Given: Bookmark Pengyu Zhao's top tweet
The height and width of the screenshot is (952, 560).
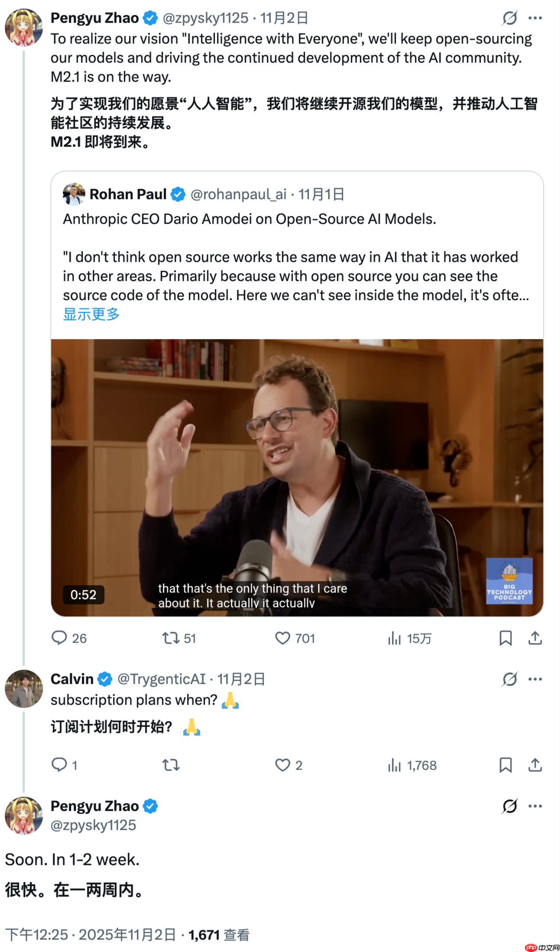Looking at the screenshot, I should pyautogui.click(x=505, y=638).
